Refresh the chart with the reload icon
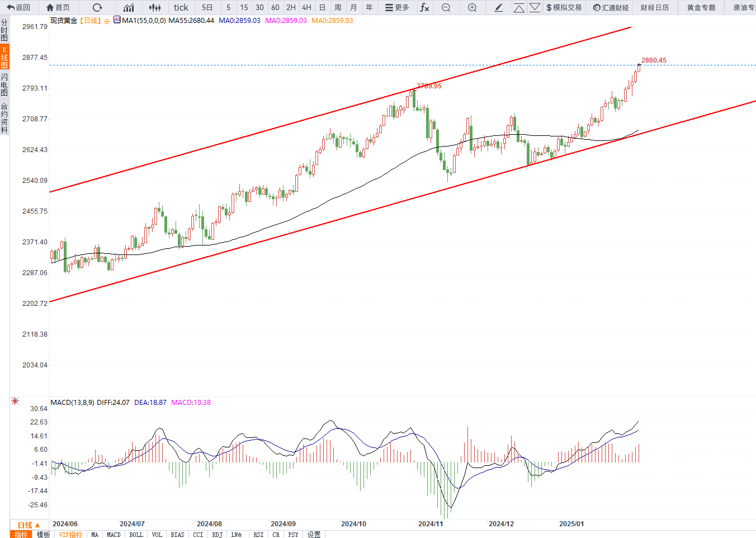Image resolution: width=756 pixels, height=538 pixels. click(x=97, y=7)
